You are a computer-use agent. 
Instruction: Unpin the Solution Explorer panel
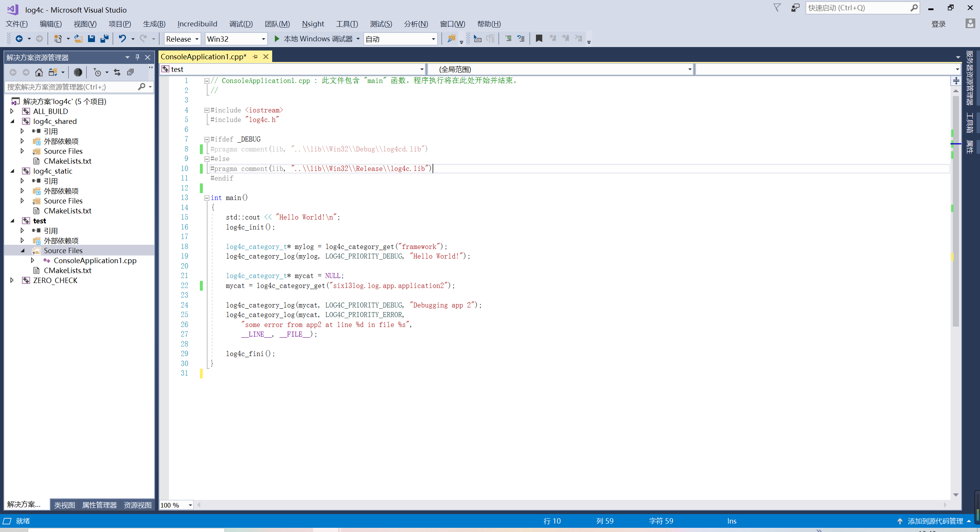tap(137, 57)
